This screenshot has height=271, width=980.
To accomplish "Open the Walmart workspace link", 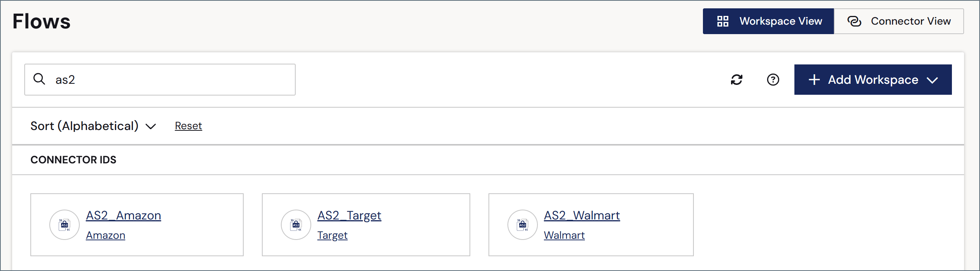I will pos(564,235).
